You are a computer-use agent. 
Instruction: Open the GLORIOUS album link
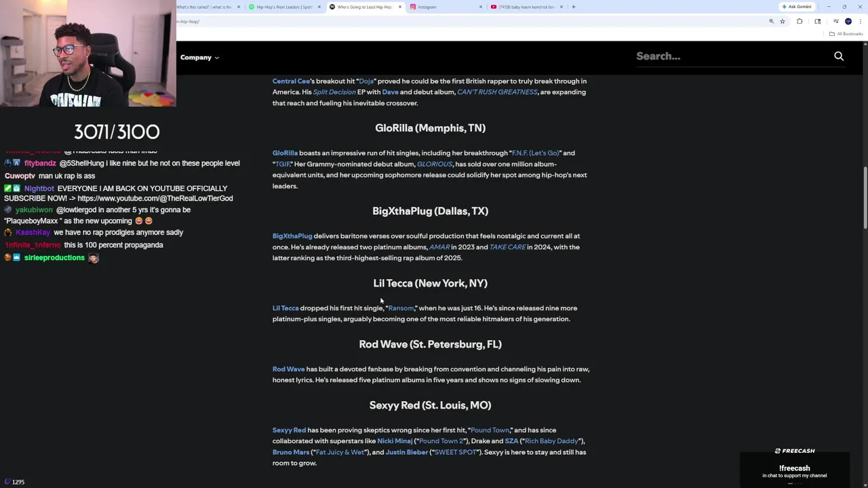click(434, 164)
